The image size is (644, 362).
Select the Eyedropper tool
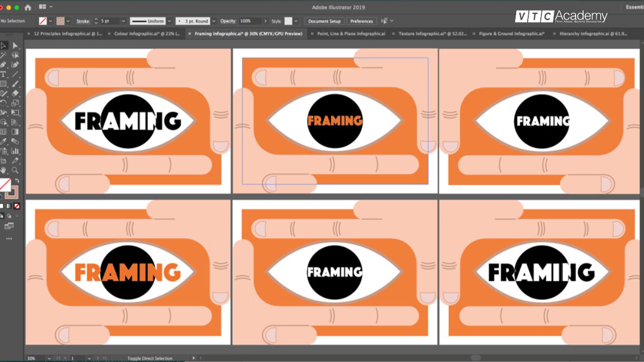point(4,141)
